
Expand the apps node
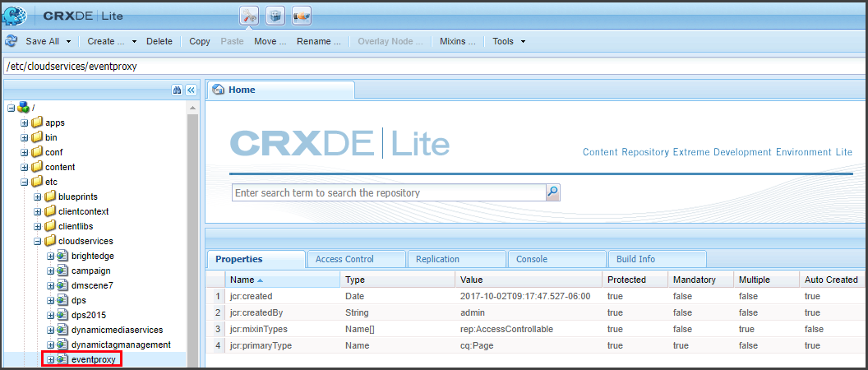[x=25, y=123]
